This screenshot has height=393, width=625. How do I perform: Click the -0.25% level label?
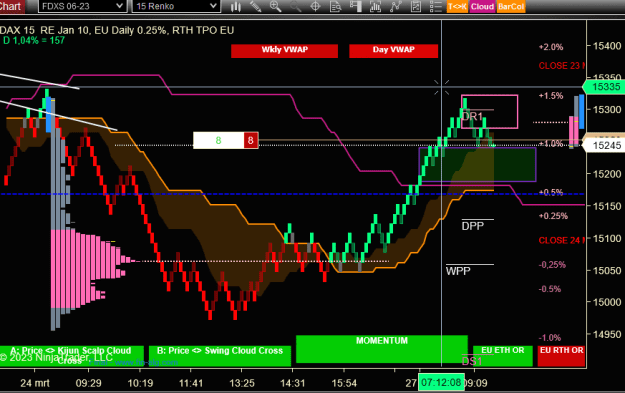tap(552, 265)
